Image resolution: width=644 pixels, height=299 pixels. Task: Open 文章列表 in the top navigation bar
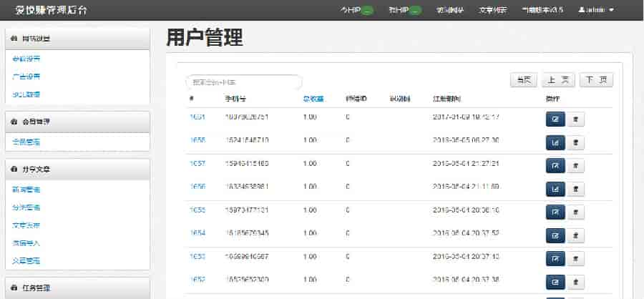click(492, 10)
